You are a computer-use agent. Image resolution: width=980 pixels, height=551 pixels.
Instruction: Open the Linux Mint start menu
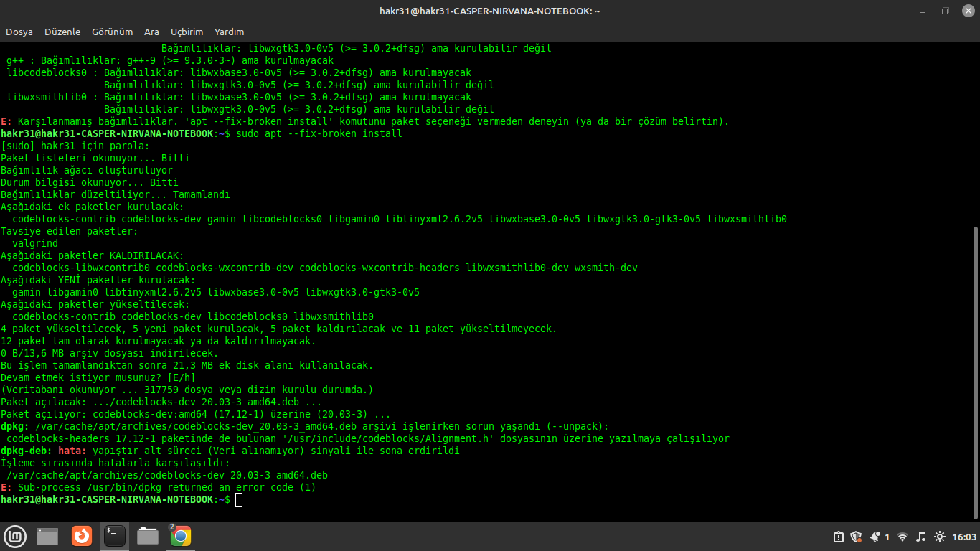coord(15,536)
